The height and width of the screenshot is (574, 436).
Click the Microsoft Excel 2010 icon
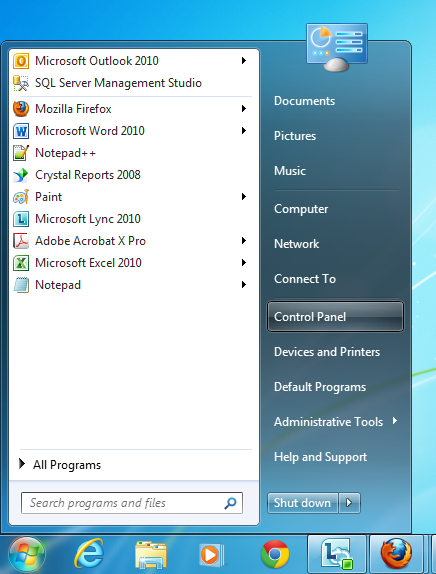point(21,263)
